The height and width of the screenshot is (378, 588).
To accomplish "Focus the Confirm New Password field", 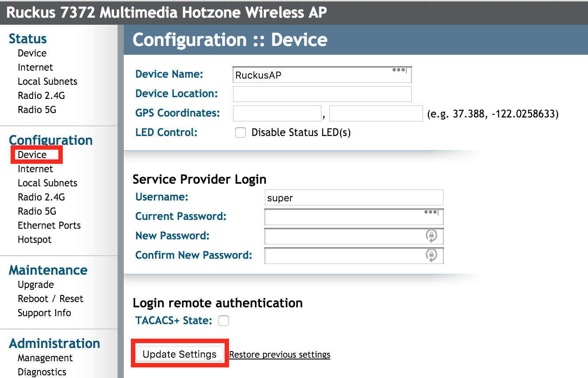I will [354, 255].
